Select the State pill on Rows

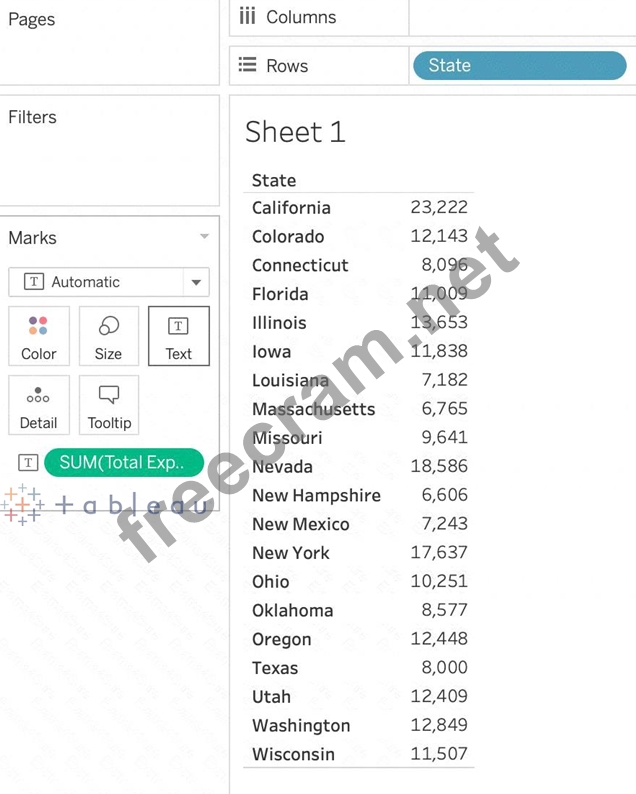[x=519, y=66]
